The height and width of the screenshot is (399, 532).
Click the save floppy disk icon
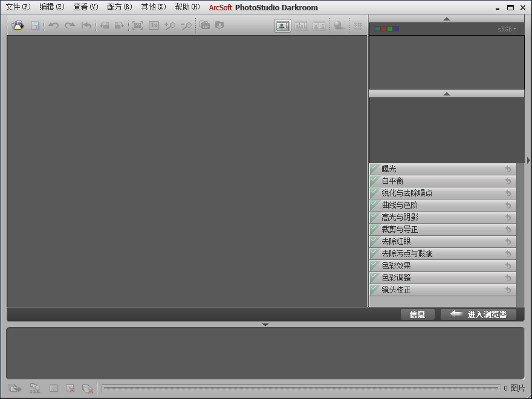tap(35, 25)
